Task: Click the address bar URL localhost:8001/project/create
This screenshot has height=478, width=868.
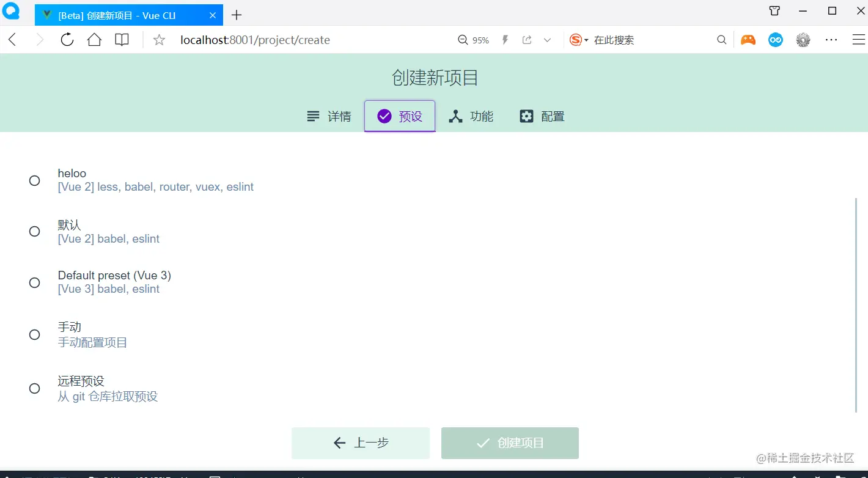Action: 255,40
